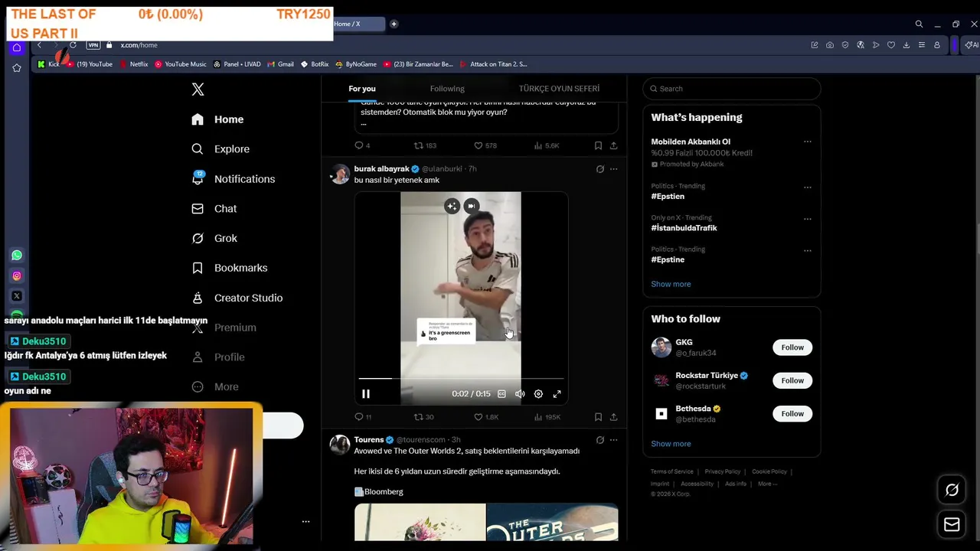The height and width of the screenshot is (551, 980).
Task: Click the X logo in the sidebar
Action: [198, 90]
